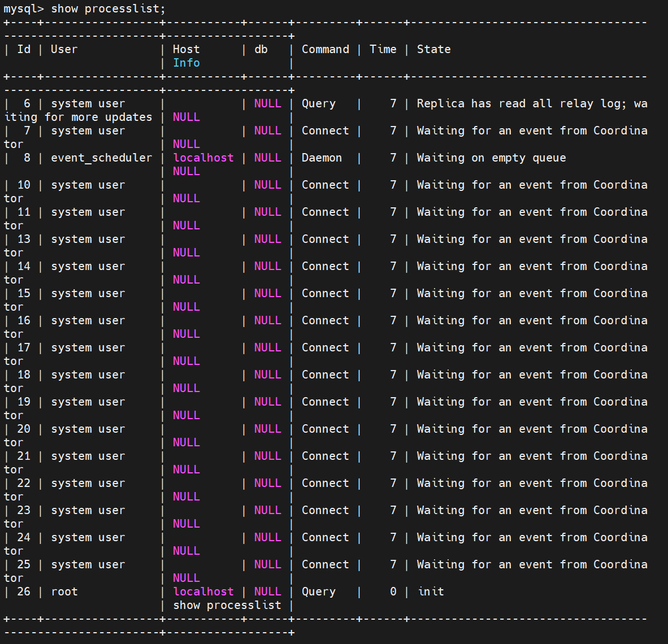This screenshot has width=668, height=644.
Task: Click the cyan 'Info' column header
Action: [186, 63]
